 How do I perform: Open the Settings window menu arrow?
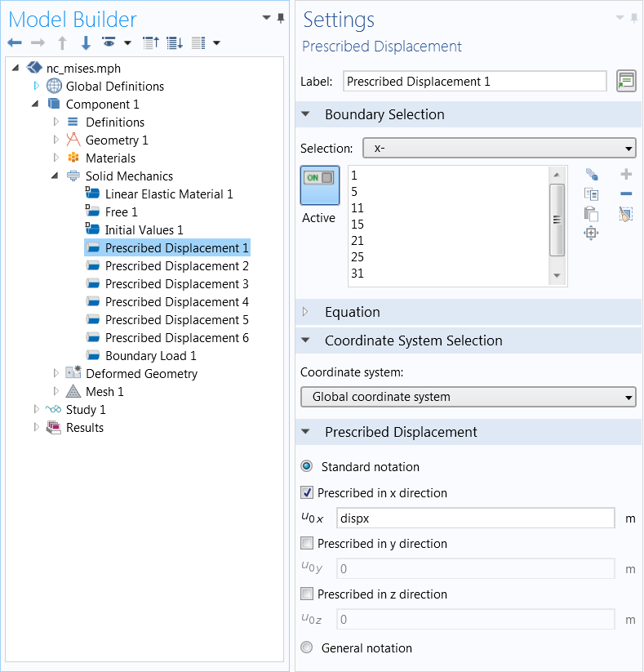[x=620, y=18]
